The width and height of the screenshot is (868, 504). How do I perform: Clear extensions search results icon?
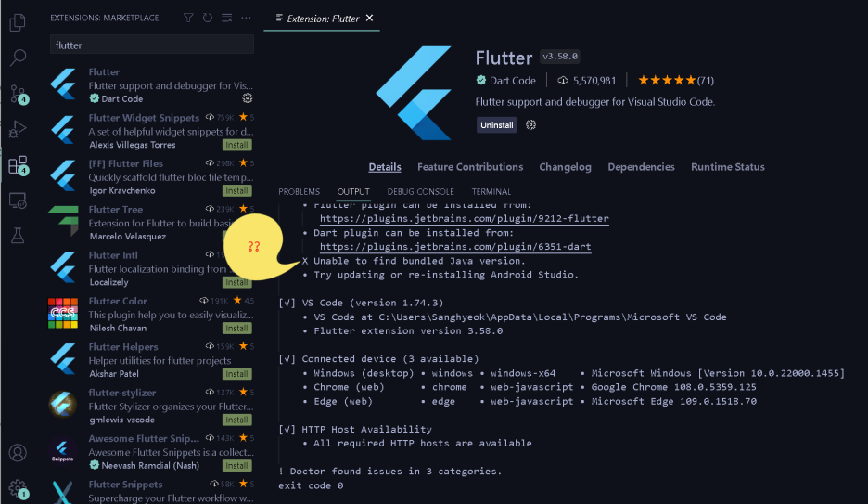227,18
